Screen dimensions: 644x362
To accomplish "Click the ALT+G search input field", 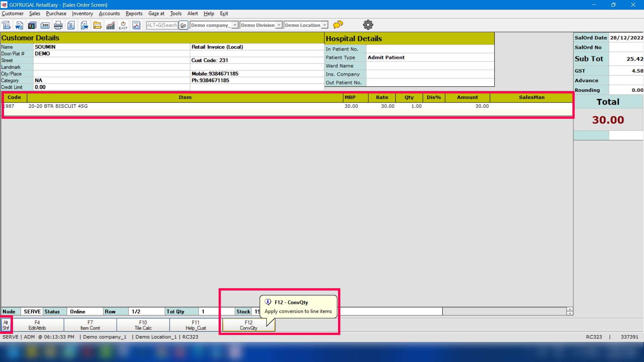I will click(x=162, y=25).
